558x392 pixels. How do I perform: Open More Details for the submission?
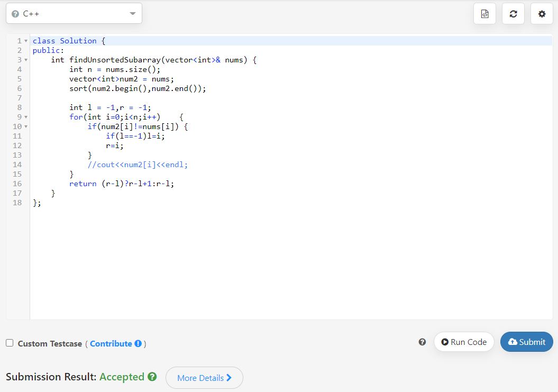[204, 378]
